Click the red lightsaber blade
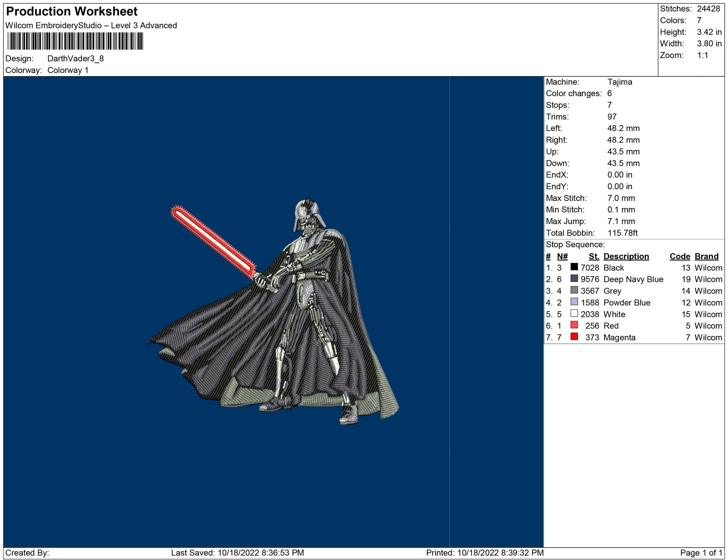The height and width of the screenshot is (560, 728). pos(213,241)
